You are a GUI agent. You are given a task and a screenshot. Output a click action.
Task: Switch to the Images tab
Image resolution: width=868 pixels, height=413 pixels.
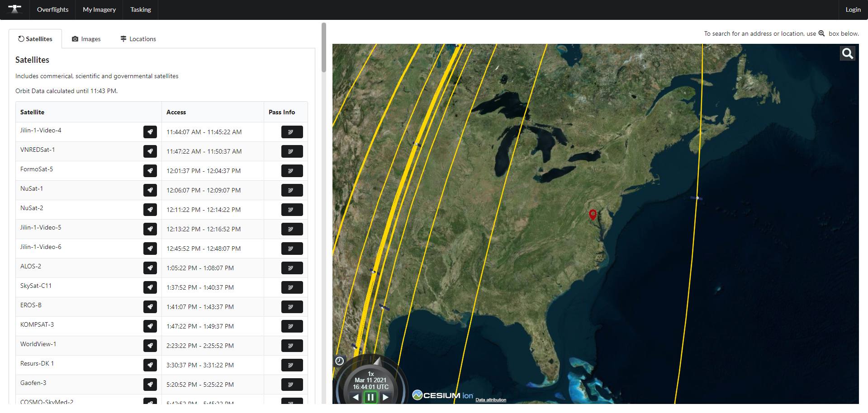coord(86,39)
